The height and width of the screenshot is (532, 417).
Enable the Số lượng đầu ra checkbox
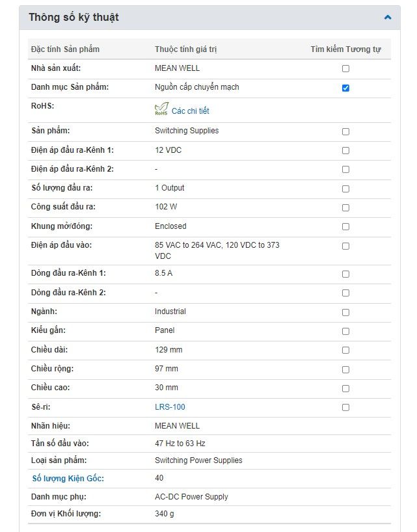click(345, 189)
